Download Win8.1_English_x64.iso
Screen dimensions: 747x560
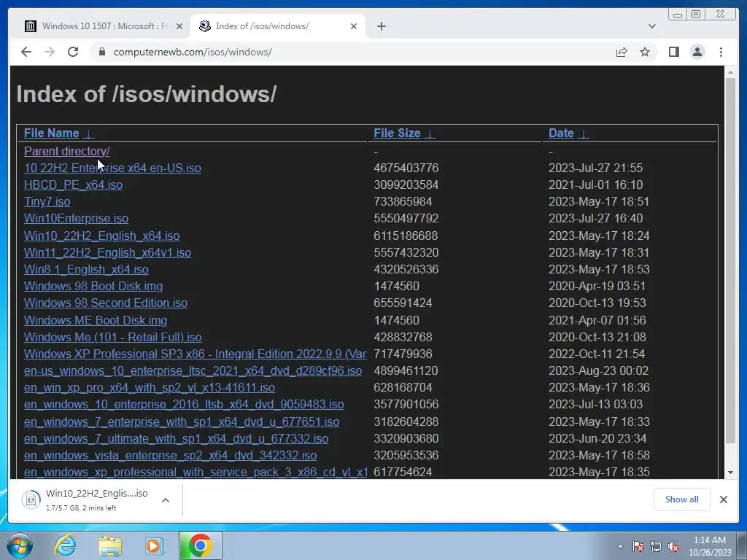point(86,269)
